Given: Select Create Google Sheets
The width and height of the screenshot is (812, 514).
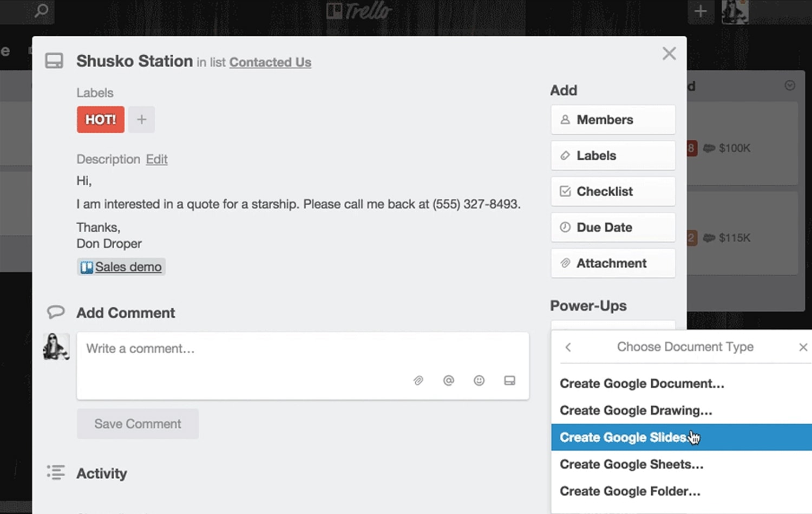Looking at the screenshot, I should [x=631, y=464].
